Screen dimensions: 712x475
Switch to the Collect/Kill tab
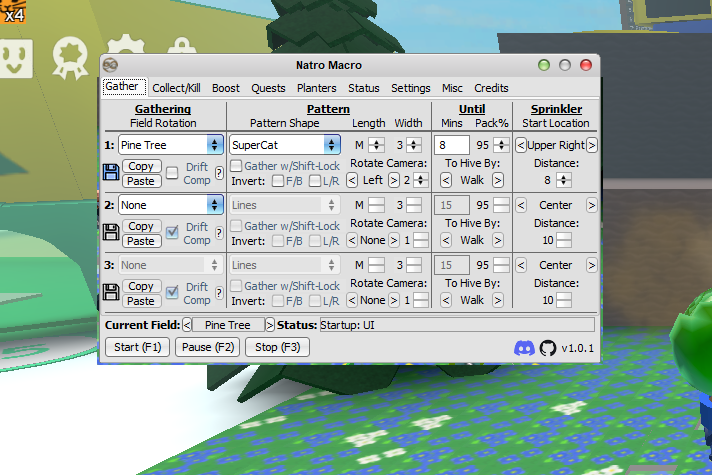pos(176,88)
